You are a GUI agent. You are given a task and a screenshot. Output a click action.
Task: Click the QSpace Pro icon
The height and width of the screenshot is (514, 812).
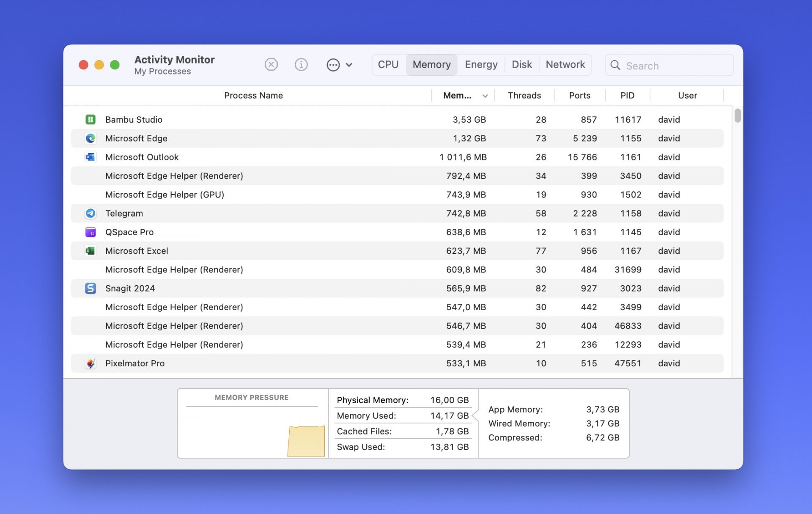[x=91, y=232]
